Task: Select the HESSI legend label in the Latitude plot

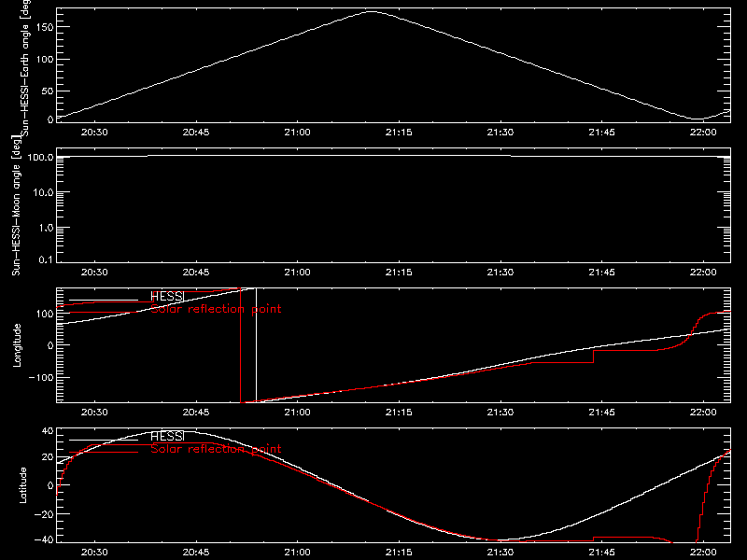Action: (167, 436)
